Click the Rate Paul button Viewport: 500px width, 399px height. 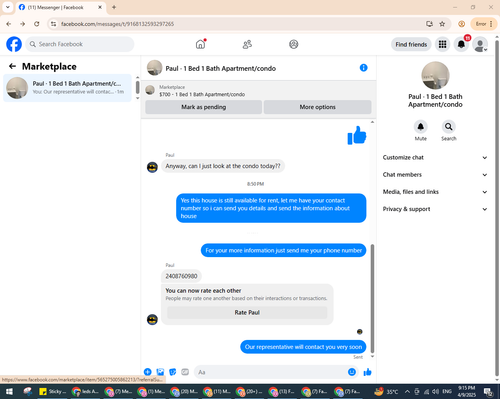(247, 313)
